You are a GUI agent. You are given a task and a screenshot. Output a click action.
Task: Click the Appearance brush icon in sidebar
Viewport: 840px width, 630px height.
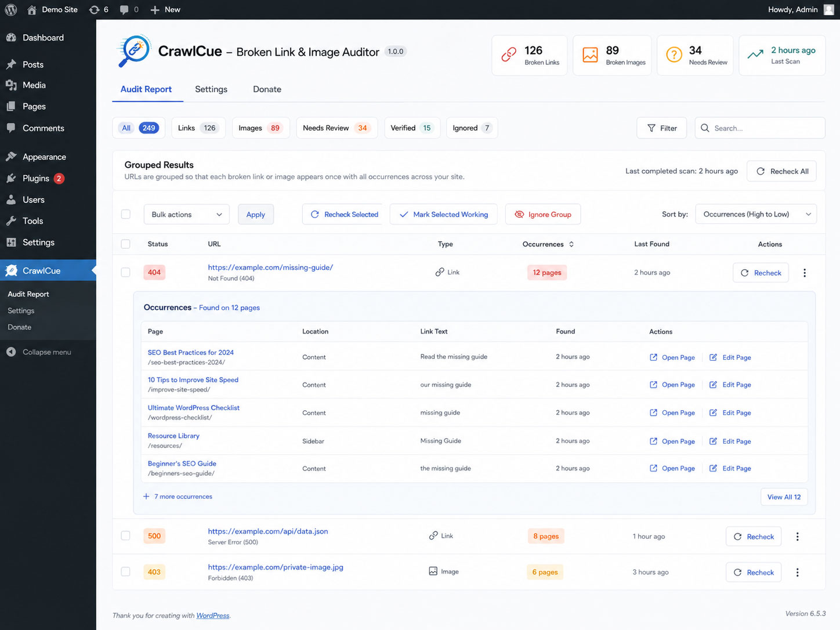coord(11,157)
